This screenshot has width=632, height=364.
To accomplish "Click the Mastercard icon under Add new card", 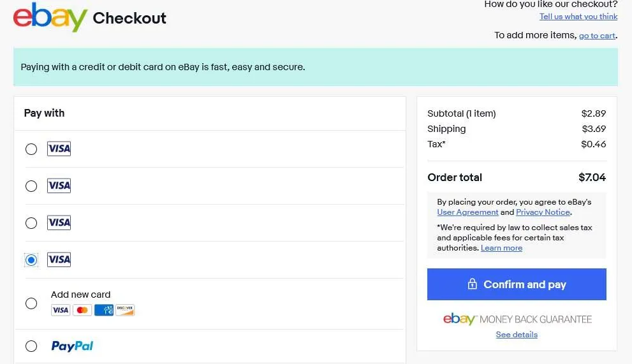I will coord(82,310).
